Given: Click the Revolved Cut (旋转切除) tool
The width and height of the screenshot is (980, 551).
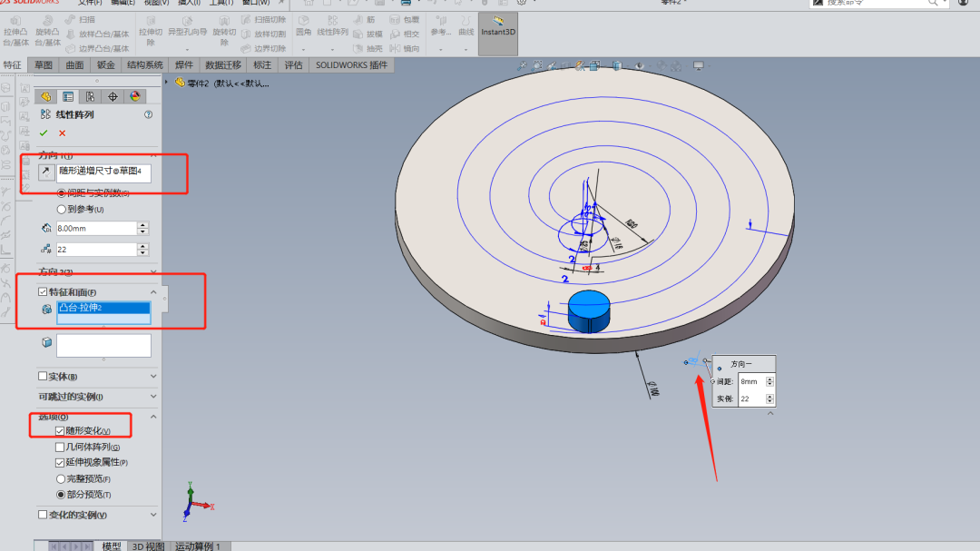Looking at the screenshot, I should (x=224, y=31).
